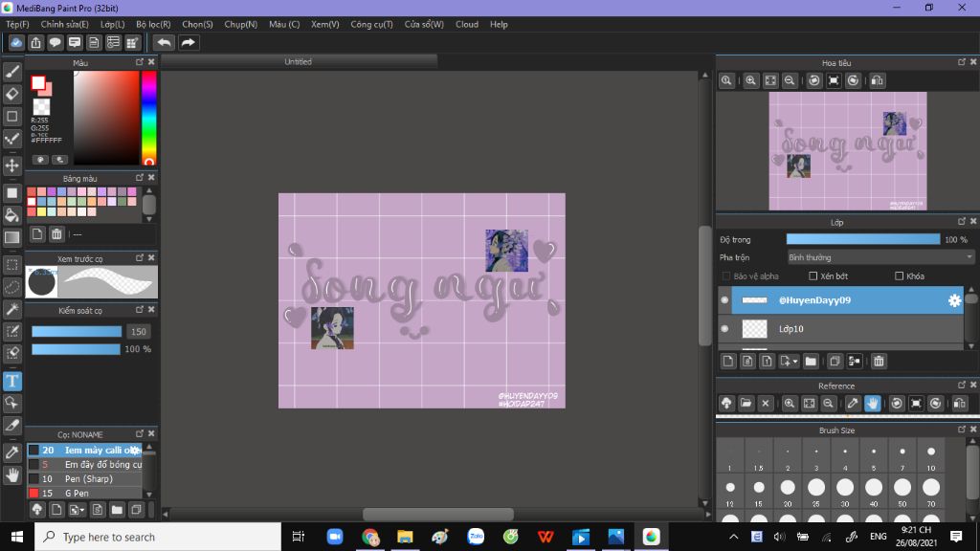980x551 pixels.
Task: Pop out the Lớp layer panel
Action: [961, 221]
